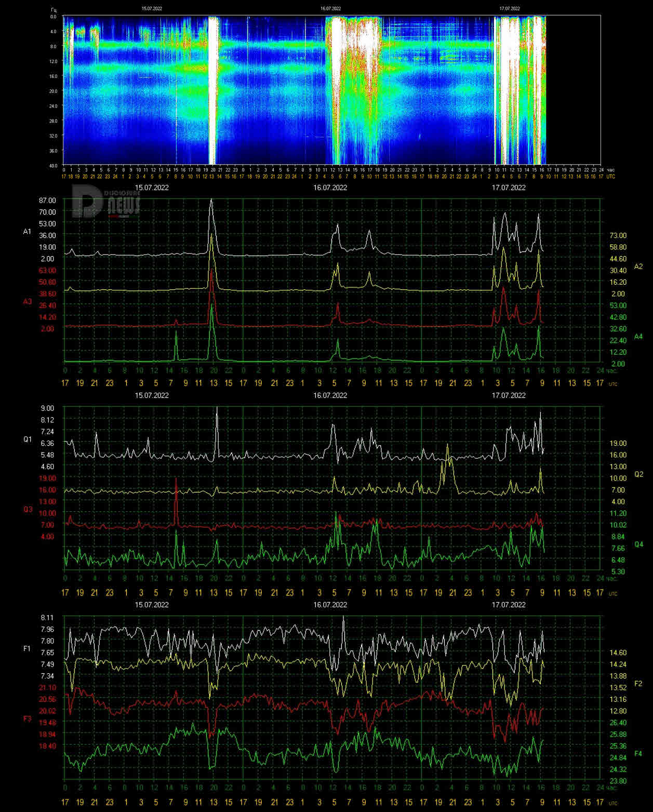653x812 pixels.
Task: Click the "8.11" value on the F1 scale
Action: click(x=47, y=618)
